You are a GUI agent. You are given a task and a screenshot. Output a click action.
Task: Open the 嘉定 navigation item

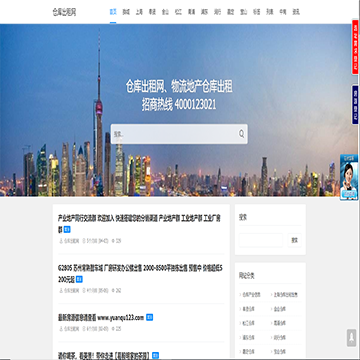coord(231,12)
